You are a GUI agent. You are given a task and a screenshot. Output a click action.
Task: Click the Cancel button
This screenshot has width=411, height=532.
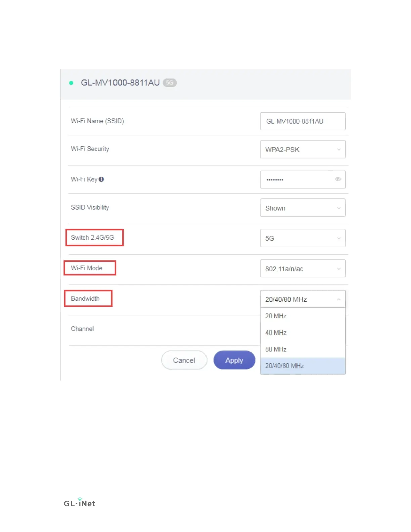(x=184, y=360)
